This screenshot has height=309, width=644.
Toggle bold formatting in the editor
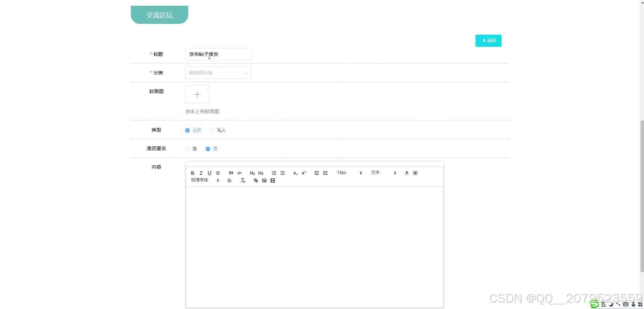[193, 173]
